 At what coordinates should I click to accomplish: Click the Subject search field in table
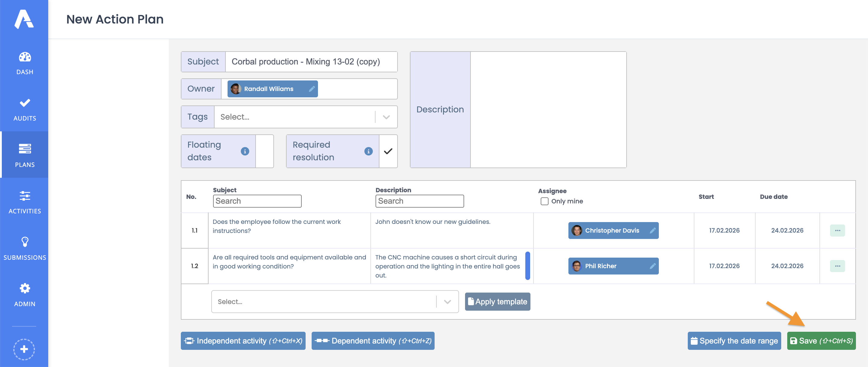point(257,201)
